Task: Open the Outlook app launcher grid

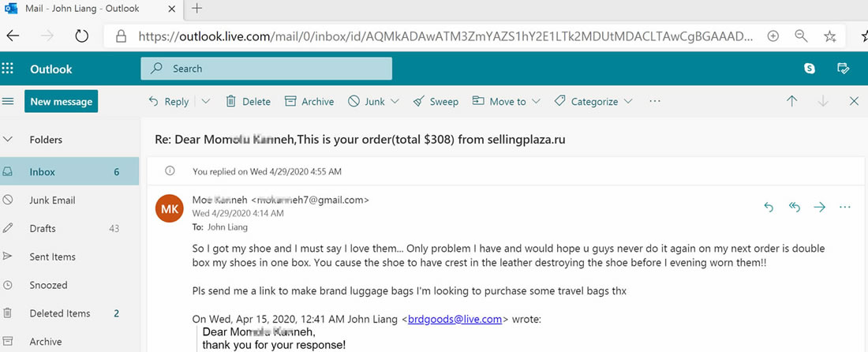Action: coord(9,69)
